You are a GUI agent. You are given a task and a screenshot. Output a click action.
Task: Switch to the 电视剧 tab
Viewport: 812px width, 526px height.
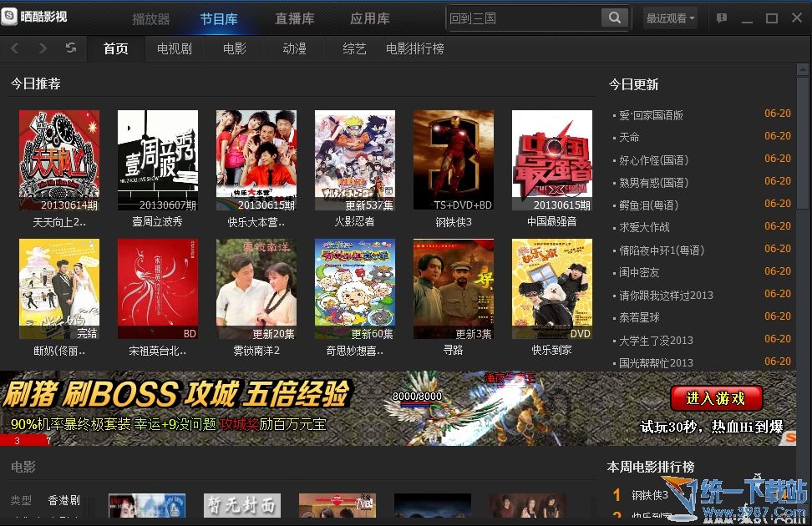pos(174,48)
